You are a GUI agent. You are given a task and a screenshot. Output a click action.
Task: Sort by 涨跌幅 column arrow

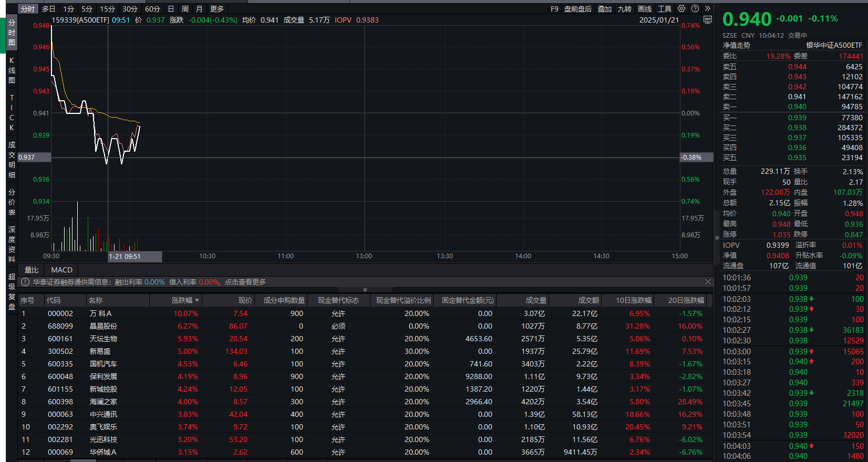[197, 300]
